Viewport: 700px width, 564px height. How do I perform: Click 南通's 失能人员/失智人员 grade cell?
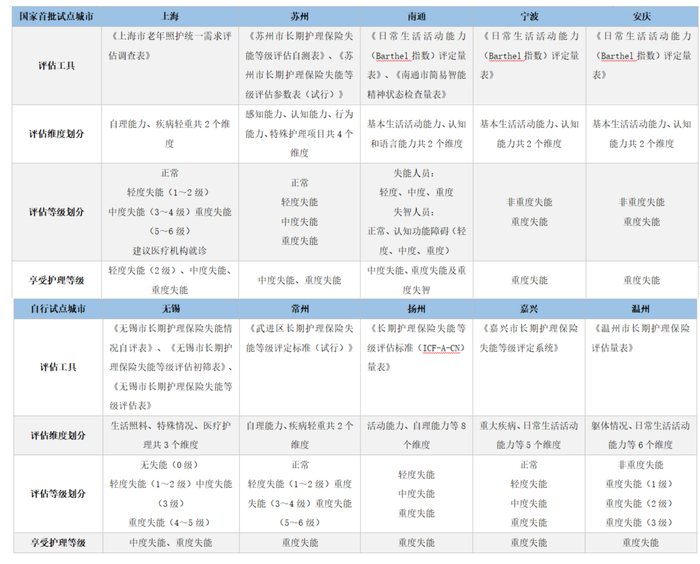coord(417,212)
